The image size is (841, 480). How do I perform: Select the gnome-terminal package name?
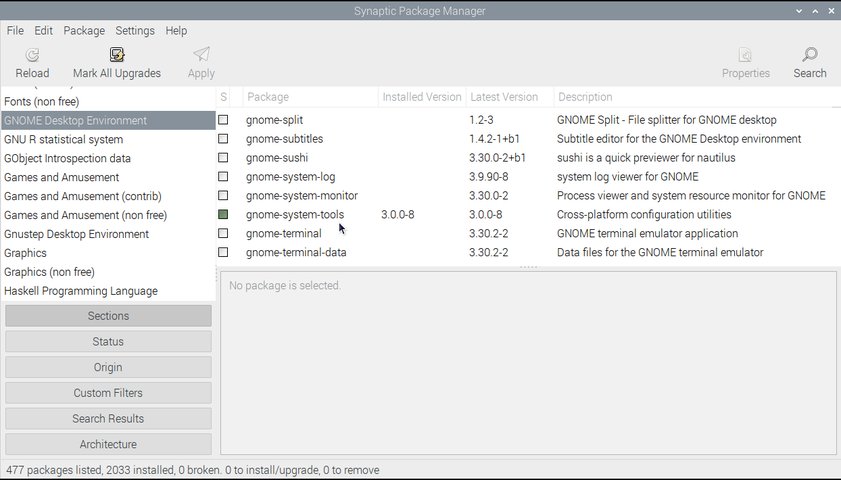[x=284, y=233]
